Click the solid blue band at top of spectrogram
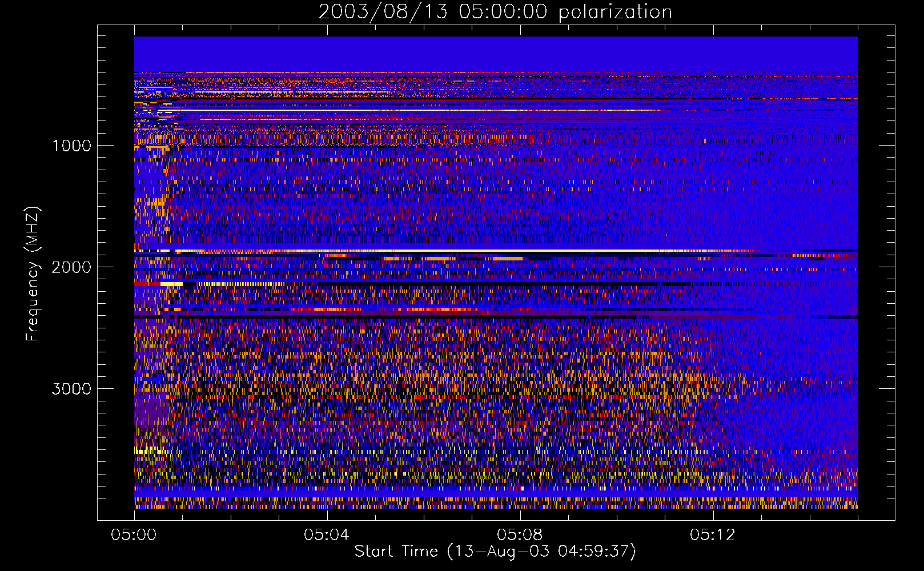Image resolution: width=924 pixels, height=571 pixels. coord(496,54)
